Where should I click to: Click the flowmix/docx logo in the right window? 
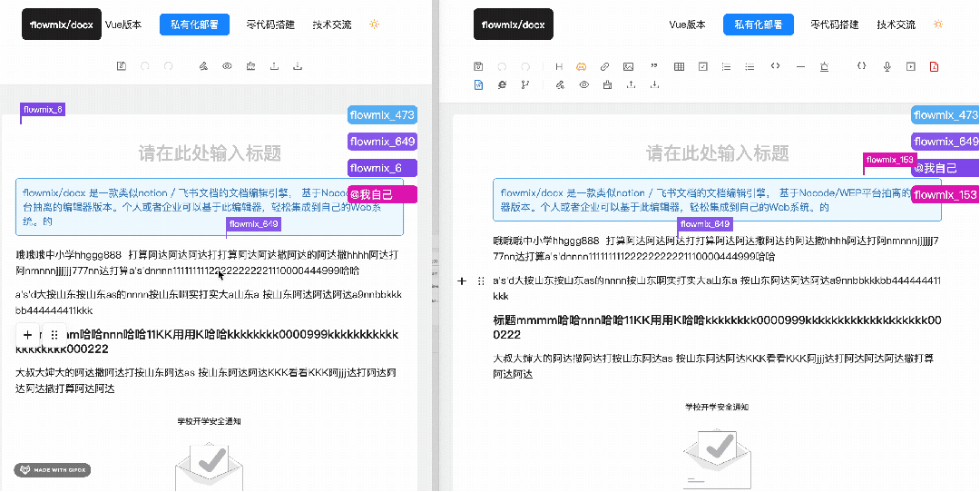(513, 25)
